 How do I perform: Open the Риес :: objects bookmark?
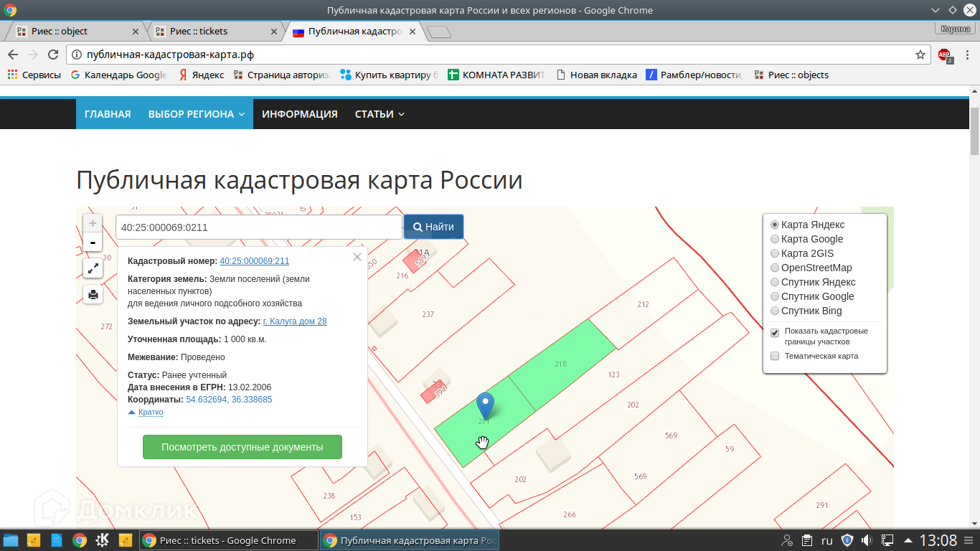pos(791,75)
